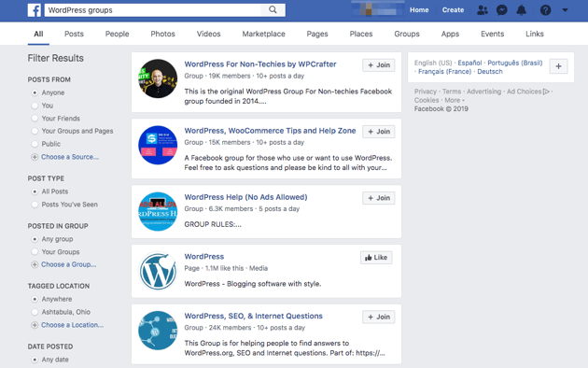Like the WordPress page
This screenshot has height=368, width=588.
coord(376,258)
